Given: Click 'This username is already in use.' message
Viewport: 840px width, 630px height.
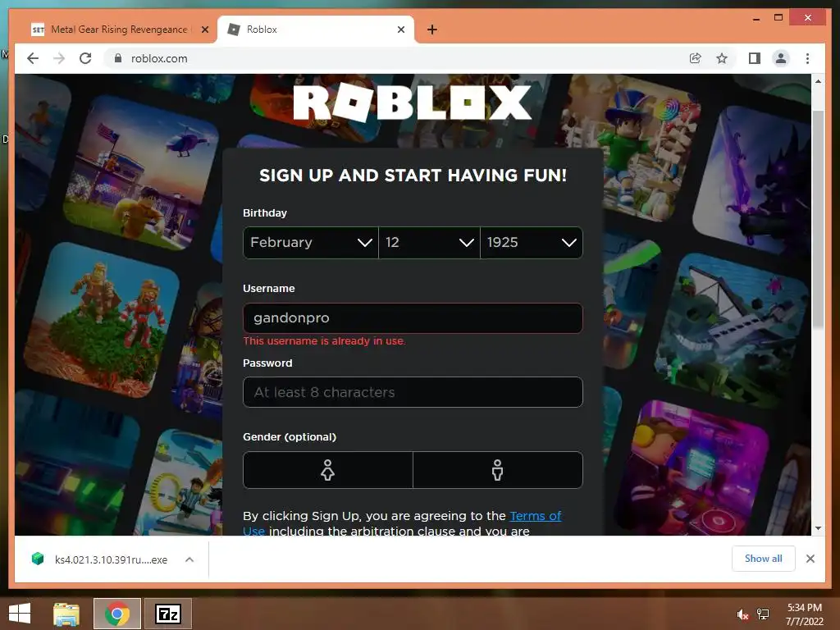Looking at the screenshot, I should [x=324, y=341].
